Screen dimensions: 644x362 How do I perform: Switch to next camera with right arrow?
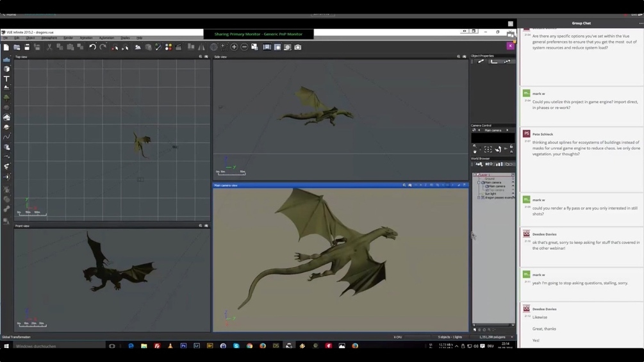coord(508,130)
